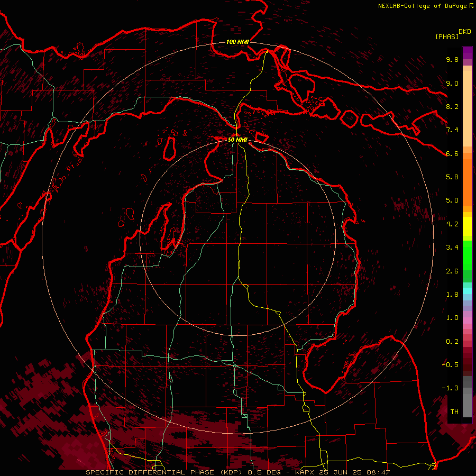Click the 9.8 value on color scale
This screenshot has width=476, height=476.
(x=452, y=59)
